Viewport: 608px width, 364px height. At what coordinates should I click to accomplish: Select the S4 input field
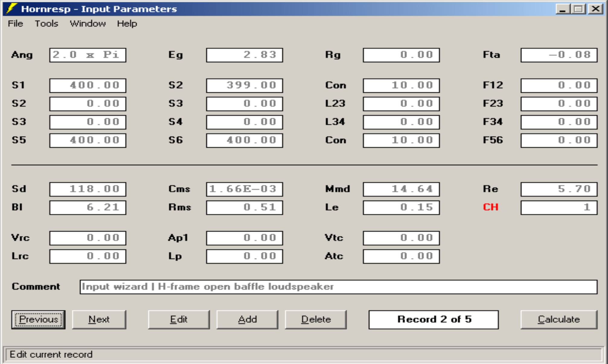click(245, 122)
